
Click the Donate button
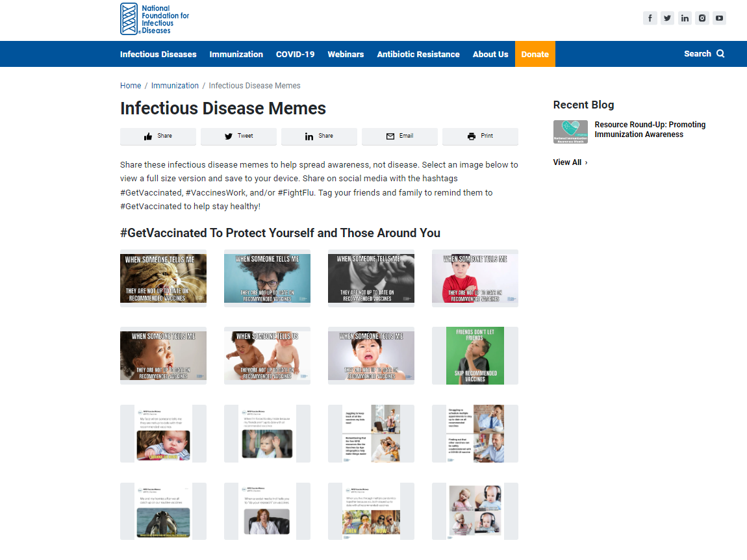click(535, 54)
